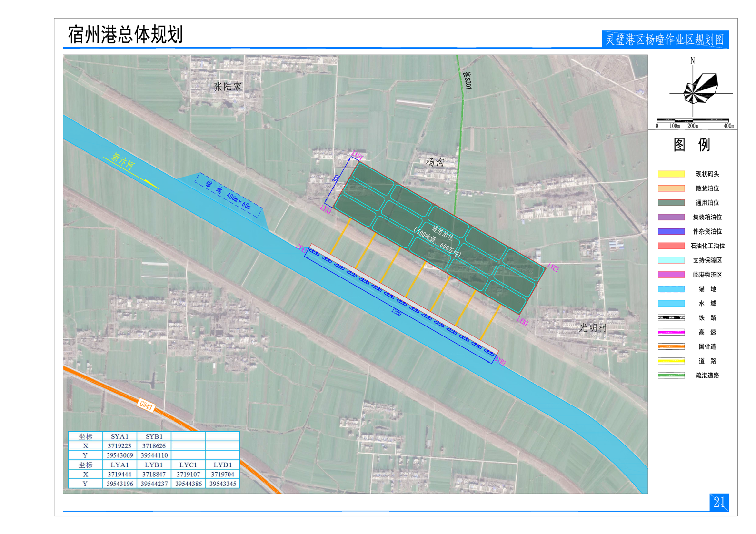Click the railway legend symbol
The width and height of the screenshot is (756, 534).
[671, 317]
